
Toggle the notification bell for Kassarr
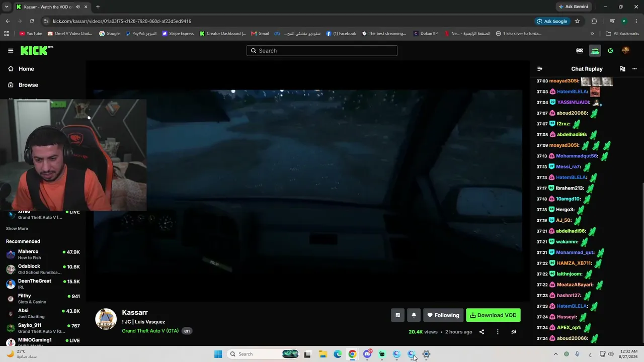pyautogui.click(x=414, y=315)
